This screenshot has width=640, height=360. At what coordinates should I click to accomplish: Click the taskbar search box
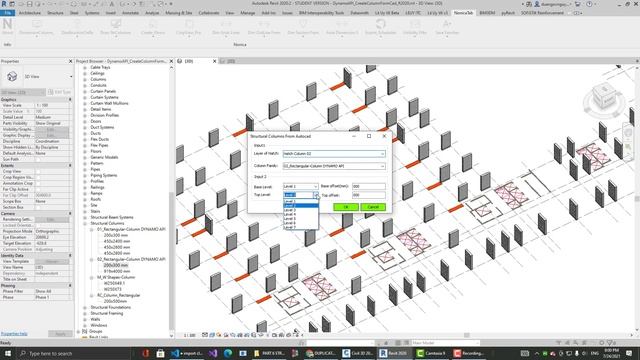click(x=73, y=353)
